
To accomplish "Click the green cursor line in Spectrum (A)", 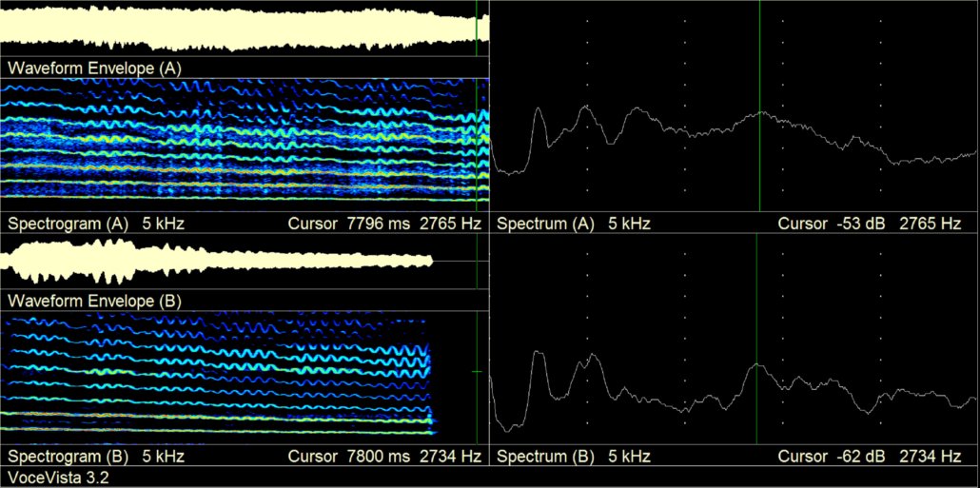I will pyautogui.click(x=760, y=106).
